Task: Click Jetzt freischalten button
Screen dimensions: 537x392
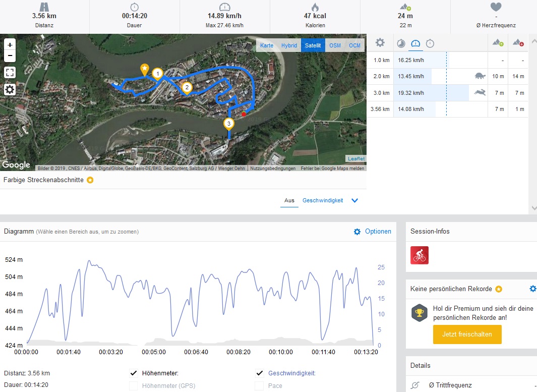Action: [x=467, y=334]
